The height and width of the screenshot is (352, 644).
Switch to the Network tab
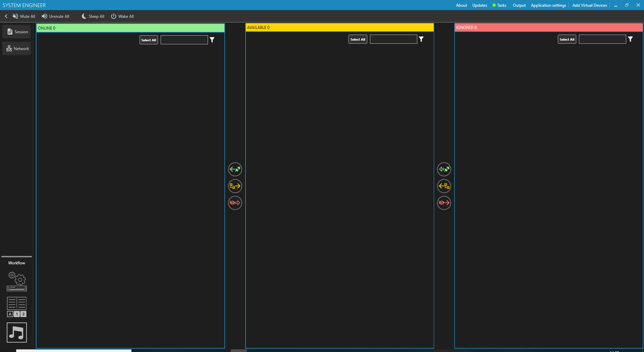point(17,49)
